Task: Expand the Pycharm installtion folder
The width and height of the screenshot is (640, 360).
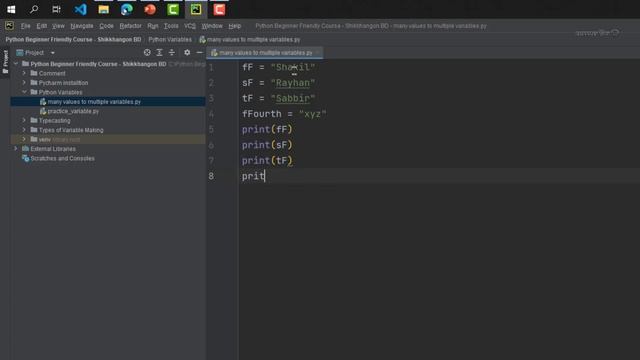Action: click(x=24, y=83)
